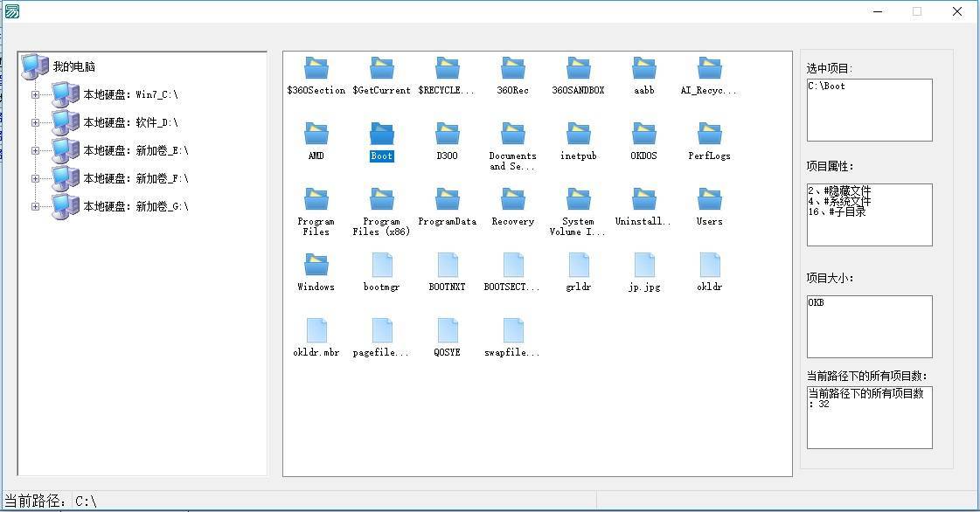Image resolution: width=980 pixels, height=512 pixels.
Task: Open the Program Files (x86) folder
Action: (382, 200)
